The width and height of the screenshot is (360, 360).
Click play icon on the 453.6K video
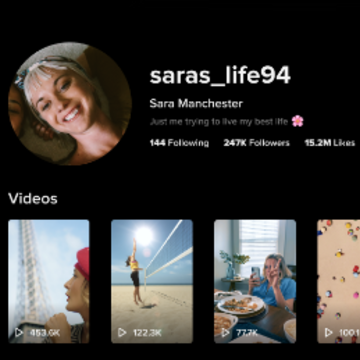click(x=19, y=332)
